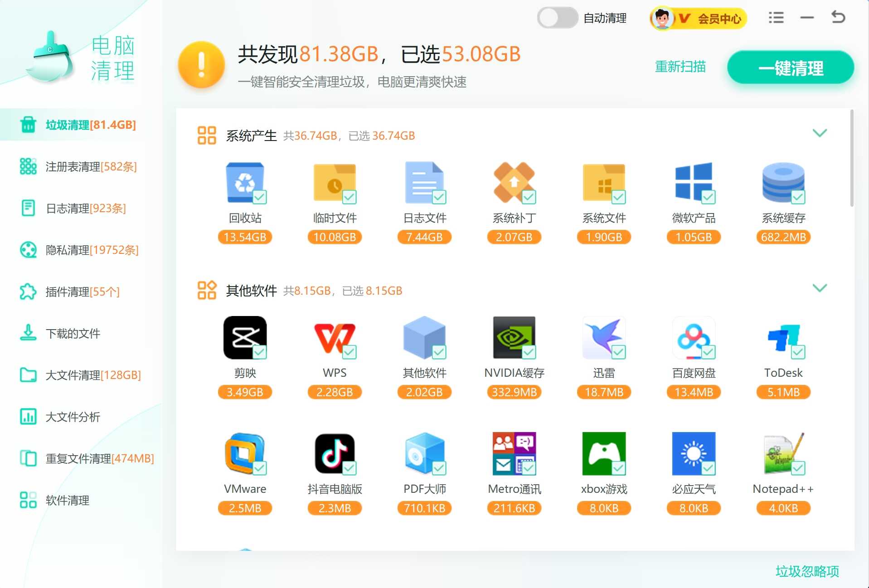Toggle the 自动清理 auto-clean switch

[x=557, y=18]
